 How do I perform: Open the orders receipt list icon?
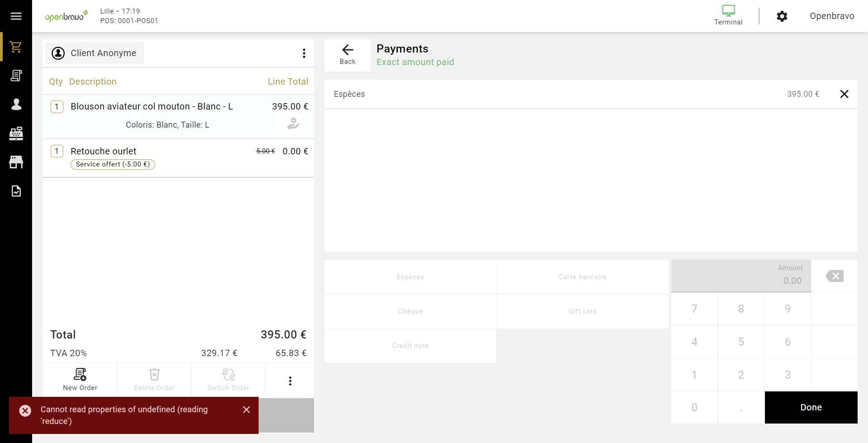16,76
